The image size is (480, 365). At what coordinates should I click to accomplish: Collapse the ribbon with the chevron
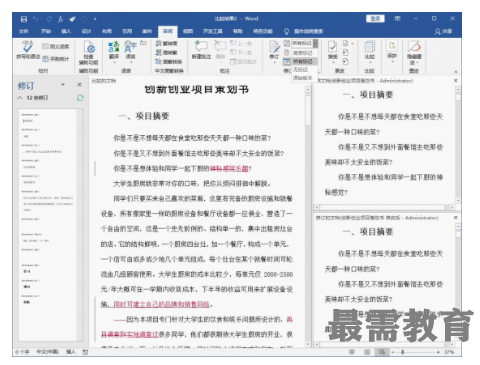(455, 72)
